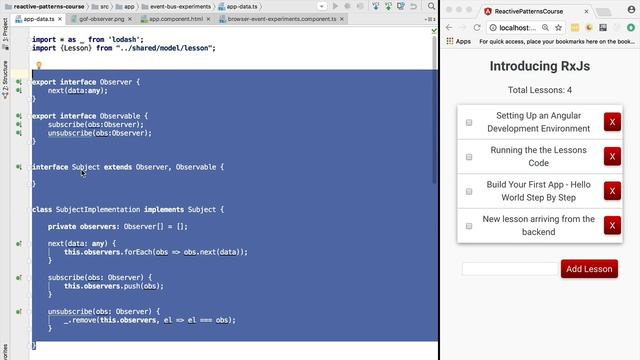640x360 pixels.
Task: Click the 'Total Lessons: 4' text
Action: pos(540,90)
